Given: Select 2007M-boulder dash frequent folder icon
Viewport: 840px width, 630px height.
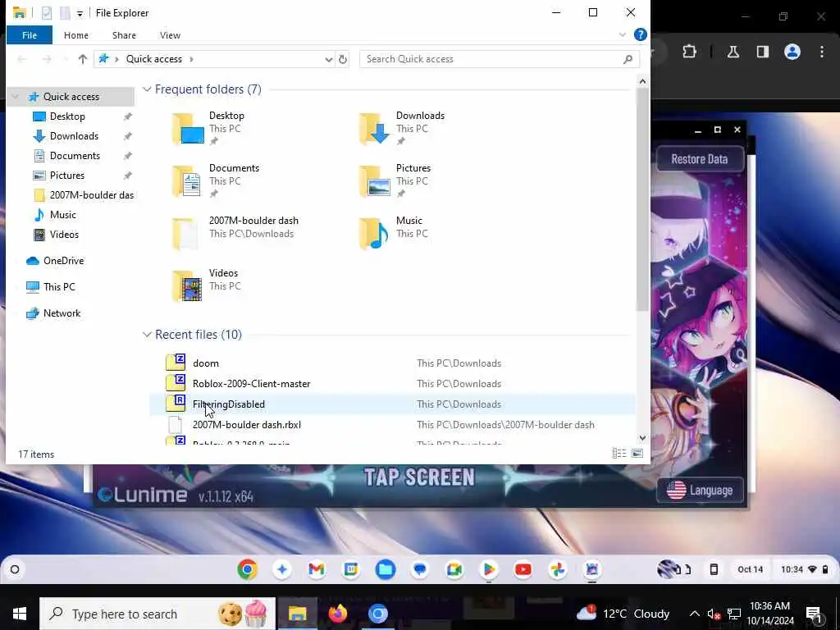Looking at the screenshot, I should (185, 234).
